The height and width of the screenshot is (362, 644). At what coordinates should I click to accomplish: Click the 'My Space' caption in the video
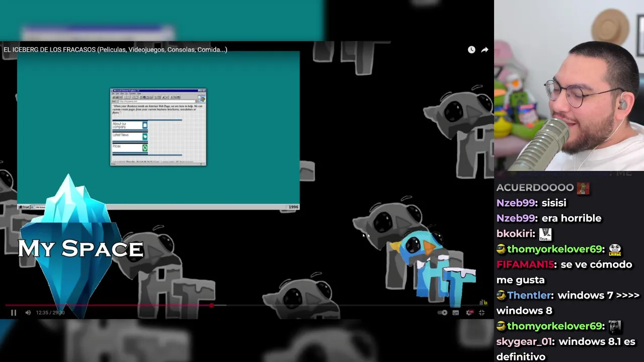[x=81, y=249]
